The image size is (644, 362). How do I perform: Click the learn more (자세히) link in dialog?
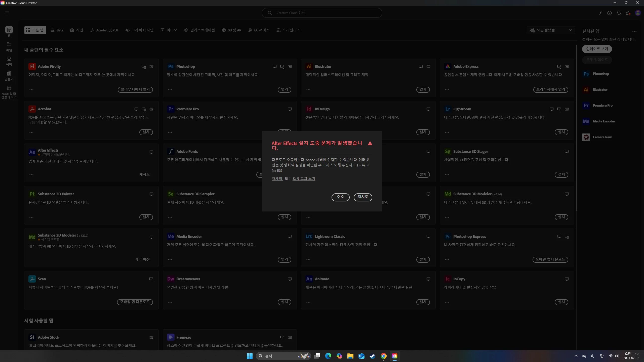(277, 178)
